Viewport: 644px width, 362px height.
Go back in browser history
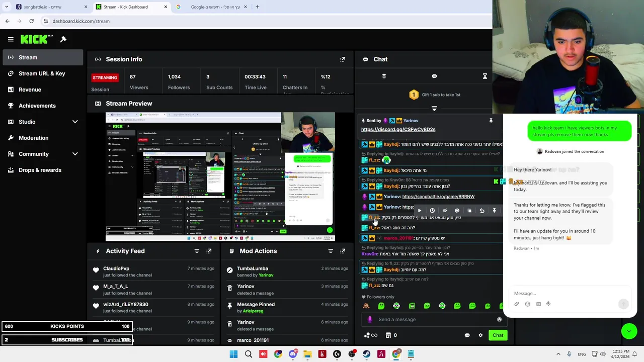tap(7, 21)
